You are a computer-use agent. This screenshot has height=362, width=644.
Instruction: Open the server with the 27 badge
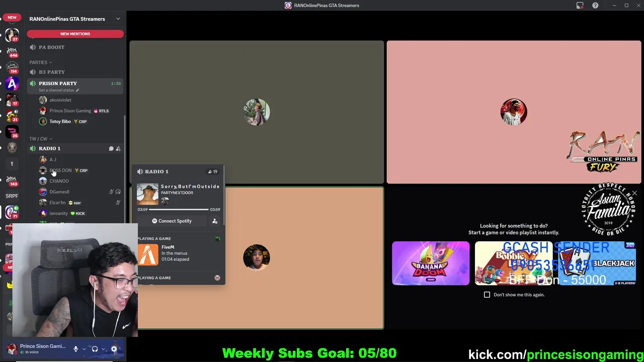pos(12,35)
